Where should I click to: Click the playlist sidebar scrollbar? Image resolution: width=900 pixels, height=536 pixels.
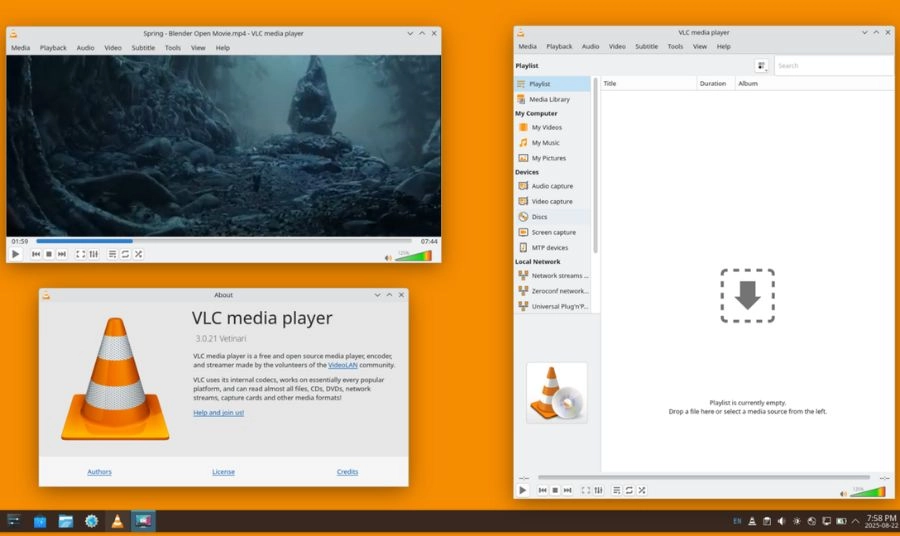tap(595, 165)
